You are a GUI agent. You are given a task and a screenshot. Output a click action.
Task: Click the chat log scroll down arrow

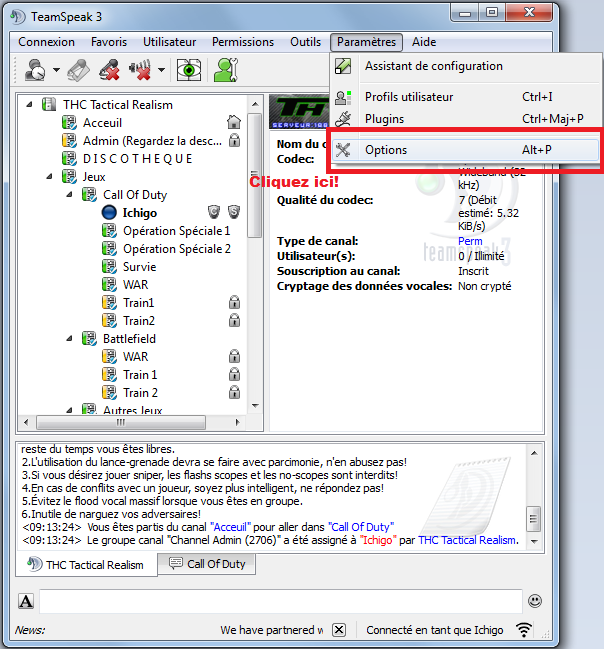tap(534, 542)
